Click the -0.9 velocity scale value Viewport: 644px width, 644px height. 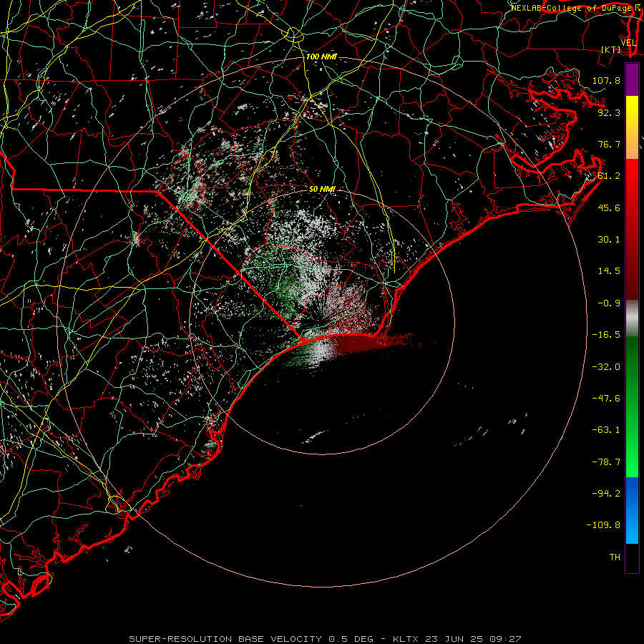tap(609, 303)
